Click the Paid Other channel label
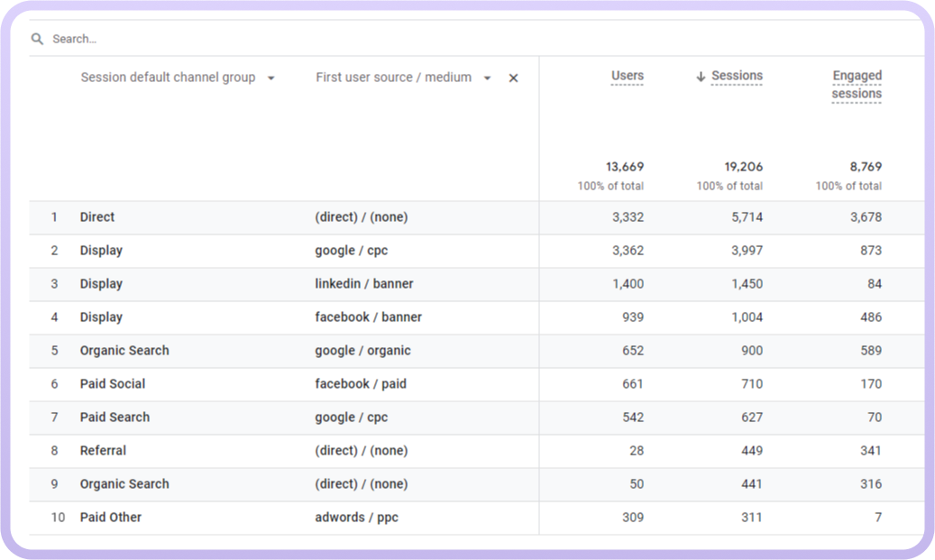The width and height of the screenshot is (935, 560). tap(110, 518)
